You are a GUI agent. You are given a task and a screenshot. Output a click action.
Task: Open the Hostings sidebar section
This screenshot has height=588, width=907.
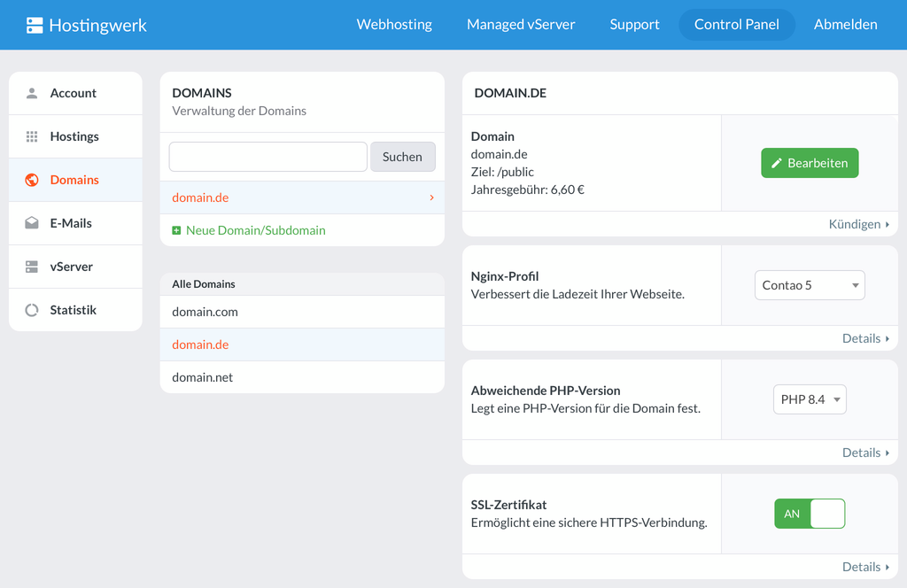pyautogui.click(x=76, y=136)
